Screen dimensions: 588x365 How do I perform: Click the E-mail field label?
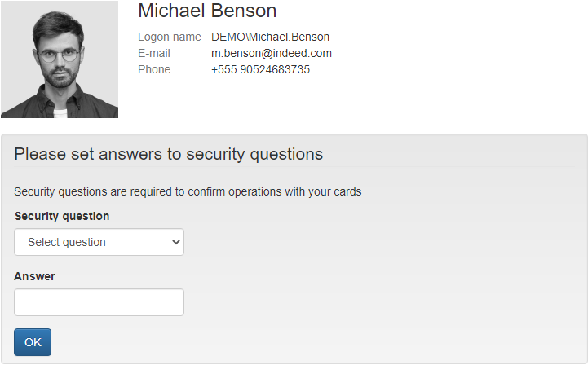154,53
